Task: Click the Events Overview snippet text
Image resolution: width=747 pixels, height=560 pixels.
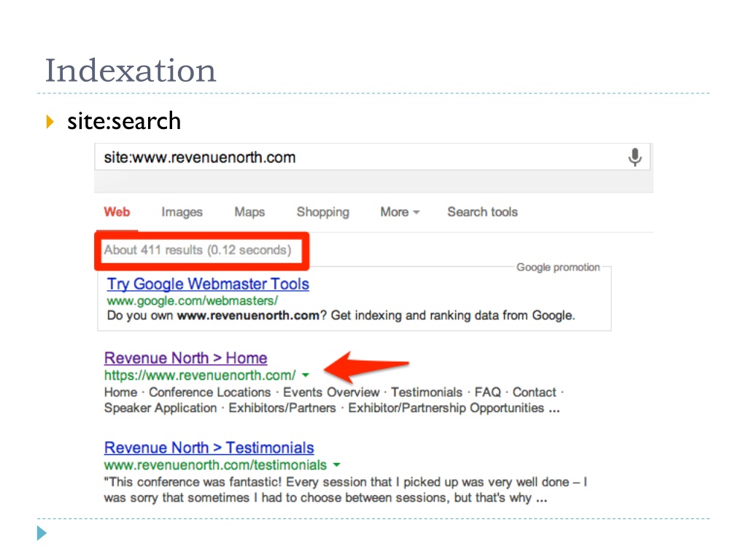Action: point(331,392)
